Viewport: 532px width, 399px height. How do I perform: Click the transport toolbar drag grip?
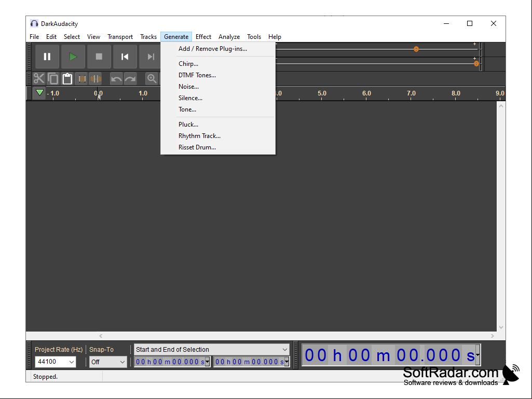[29, 57]
